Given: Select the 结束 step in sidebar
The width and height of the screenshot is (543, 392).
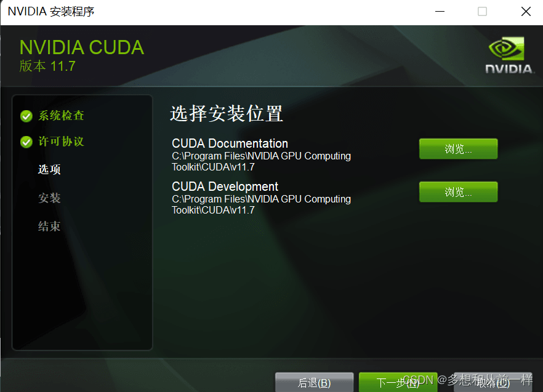Looking at the screenshot, I should coord(49,226).
